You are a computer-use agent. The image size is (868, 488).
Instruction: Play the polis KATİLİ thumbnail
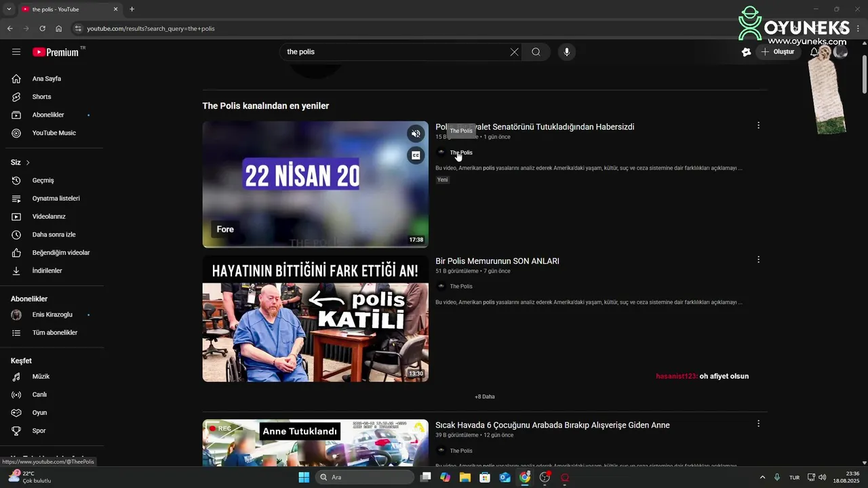coord(315,319)
